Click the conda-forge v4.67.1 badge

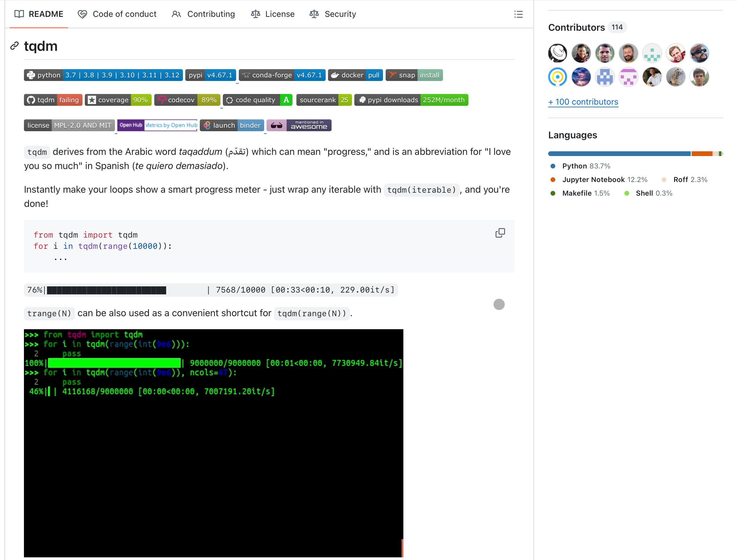(x=282, y=75)
